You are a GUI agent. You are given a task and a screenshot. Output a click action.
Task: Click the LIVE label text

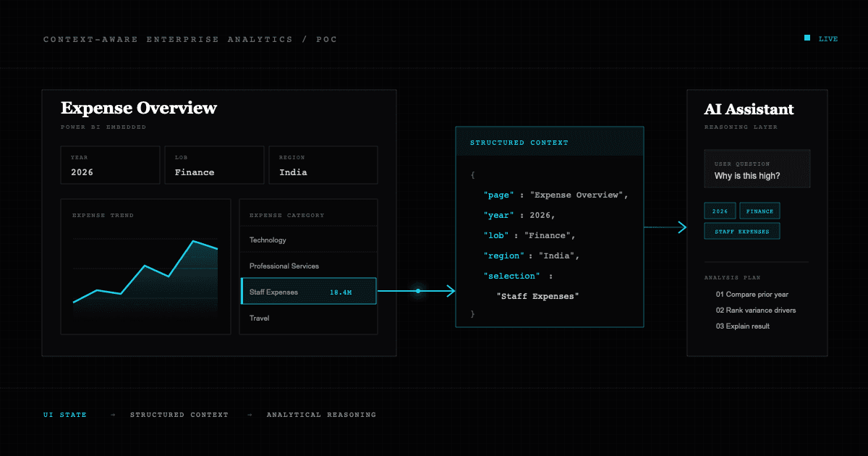tap(828, 39)
